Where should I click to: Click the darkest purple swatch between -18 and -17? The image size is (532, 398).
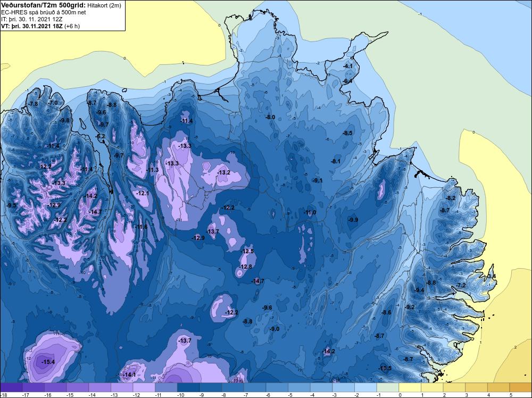point(11,387)
